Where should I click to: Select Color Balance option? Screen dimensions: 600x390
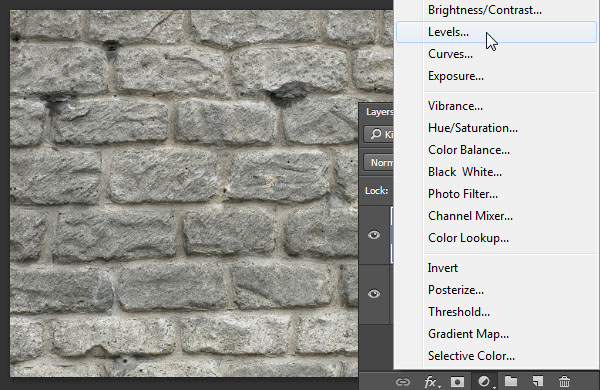469,150
